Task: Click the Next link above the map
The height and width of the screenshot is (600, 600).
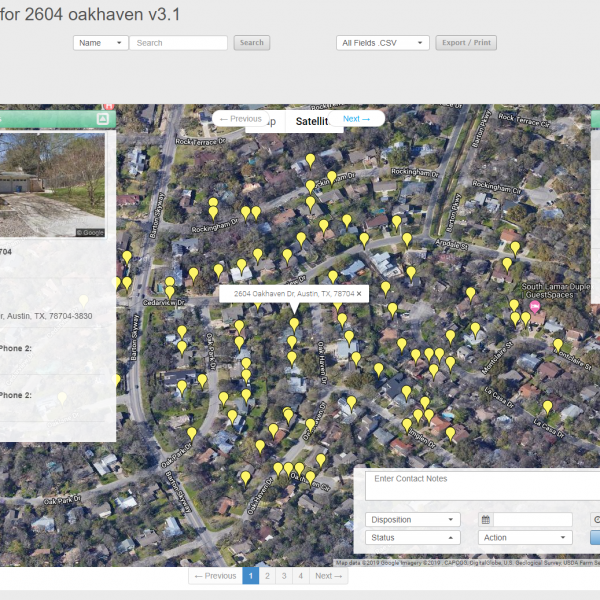Action: 356,119
